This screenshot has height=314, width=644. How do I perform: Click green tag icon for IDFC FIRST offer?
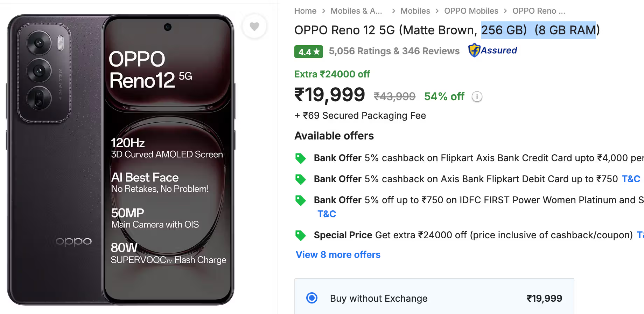pyautogui.click(x=300, y=200)
